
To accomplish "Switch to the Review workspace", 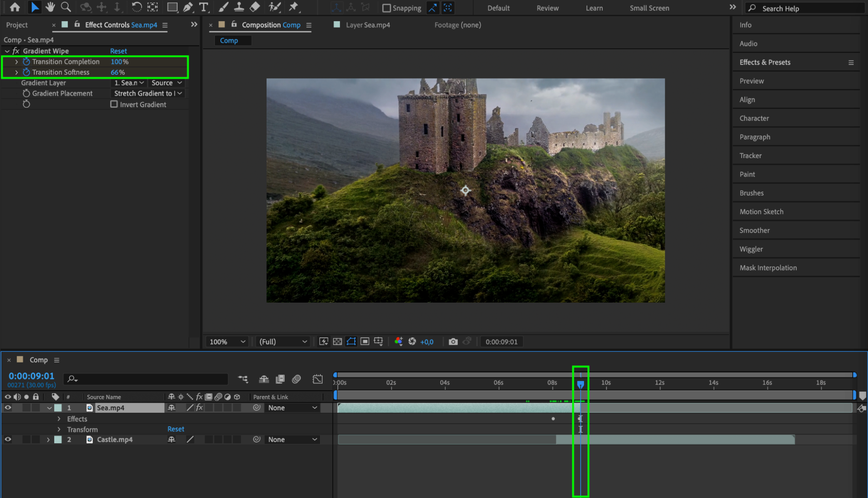I will [x=547, y=8].
